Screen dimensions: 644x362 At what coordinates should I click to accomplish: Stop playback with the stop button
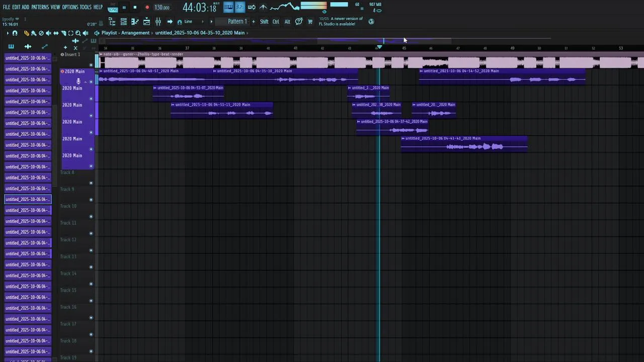click(135, 8)
